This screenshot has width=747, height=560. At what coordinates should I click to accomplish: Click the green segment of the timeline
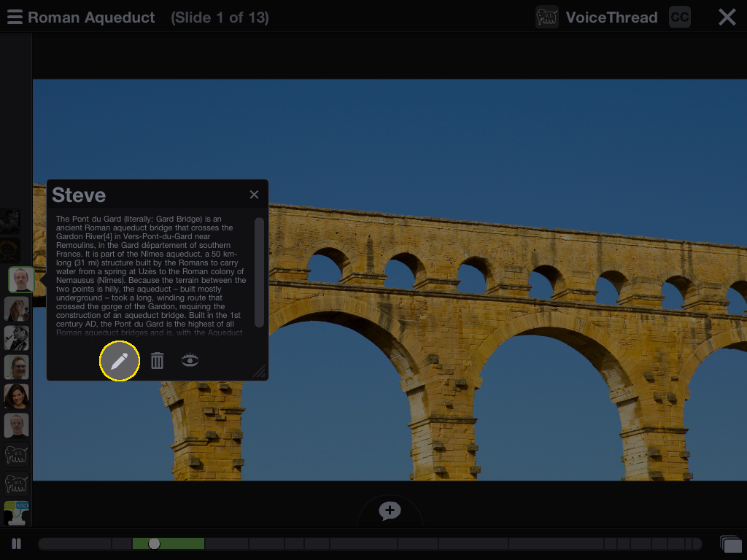pyautogui.click(x=169, y=543)
